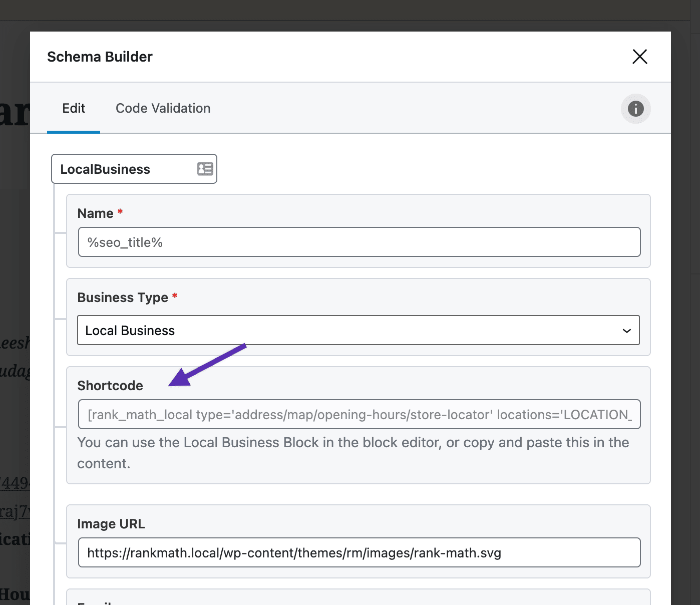Open the Business Type dropdown
The image size is (700, 605).
pyautogui.click(x=359, y=330)
